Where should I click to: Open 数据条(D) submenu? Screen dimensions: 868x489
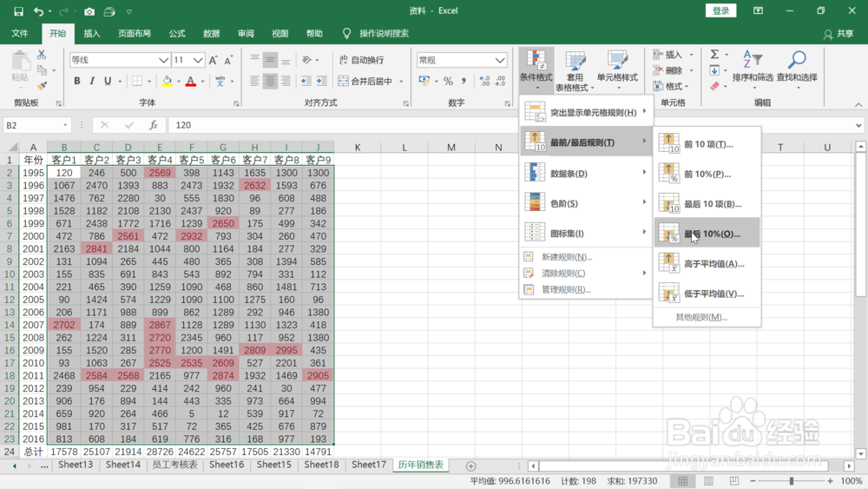586,174
